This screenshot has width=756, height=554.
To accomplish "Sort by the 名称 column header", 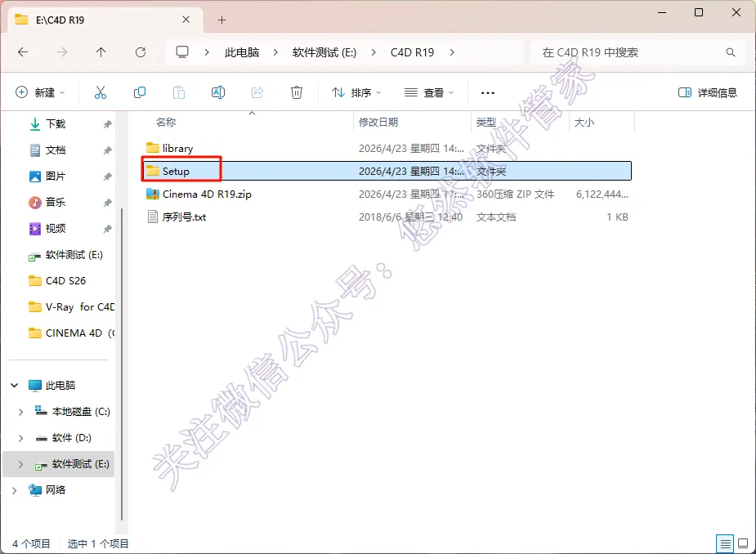I will click(166, 122).
